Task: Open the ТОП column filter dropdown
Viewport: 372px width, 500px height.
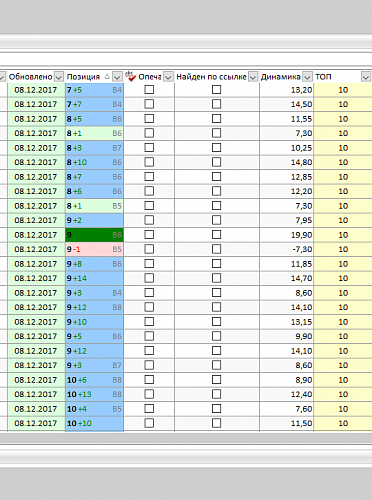Action: [366, 77]
